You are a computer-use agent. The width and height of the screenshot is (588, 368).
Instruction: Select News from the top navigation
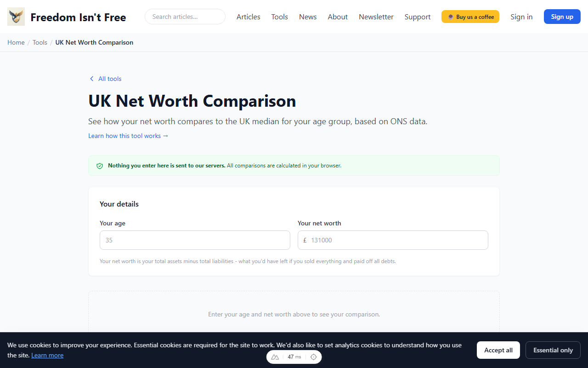307,17
